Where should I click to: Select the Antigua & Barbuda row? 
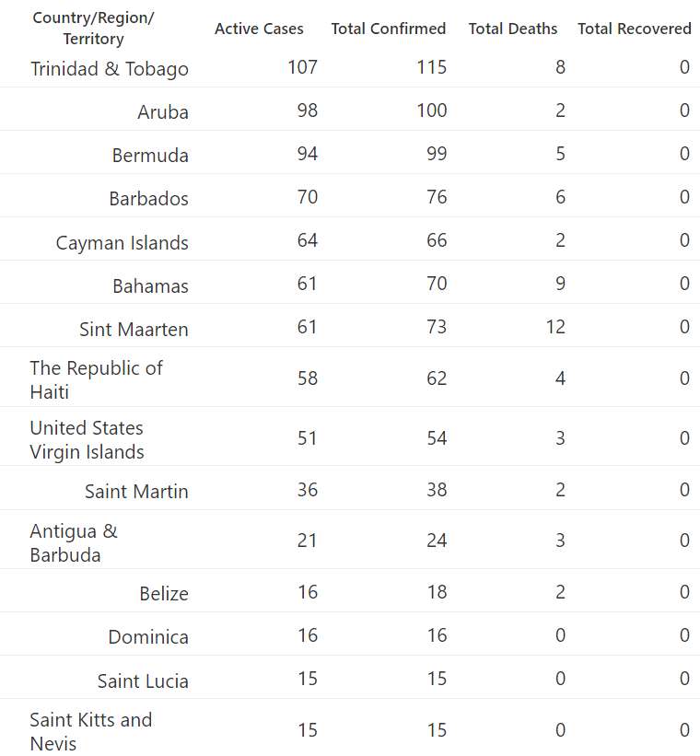tap(350, 540)
